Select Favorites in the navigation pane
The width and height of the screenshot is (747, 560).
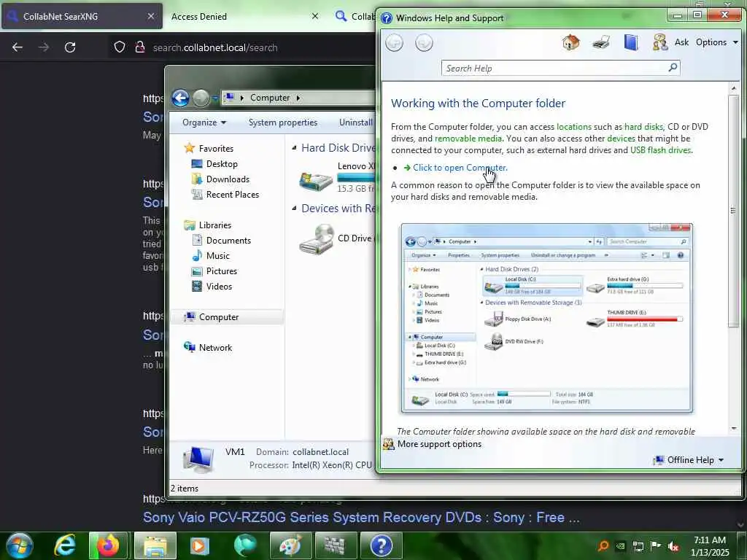click(216, 149)
